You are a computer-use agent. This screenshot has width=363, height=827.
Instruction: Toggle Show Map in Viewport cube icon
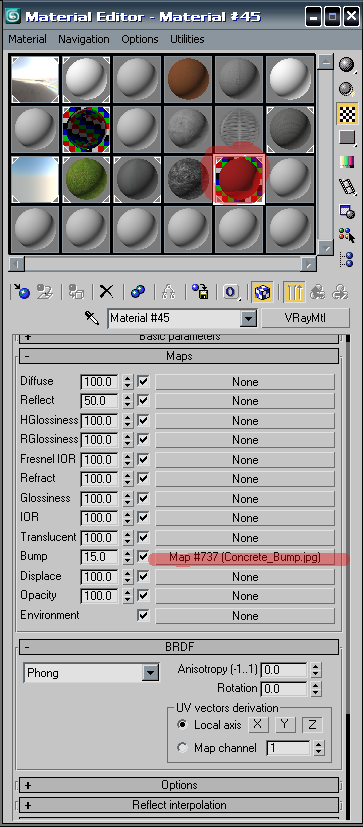point(262,292)
